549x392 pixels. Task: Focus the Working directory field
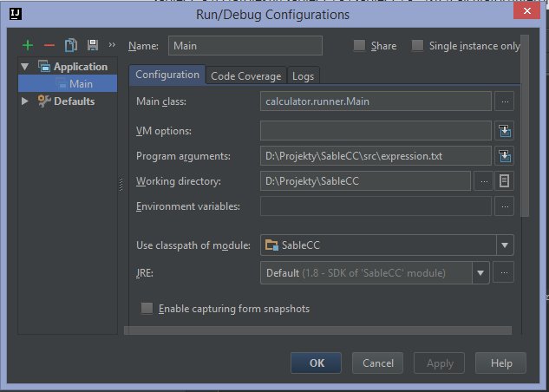point(365,181)
